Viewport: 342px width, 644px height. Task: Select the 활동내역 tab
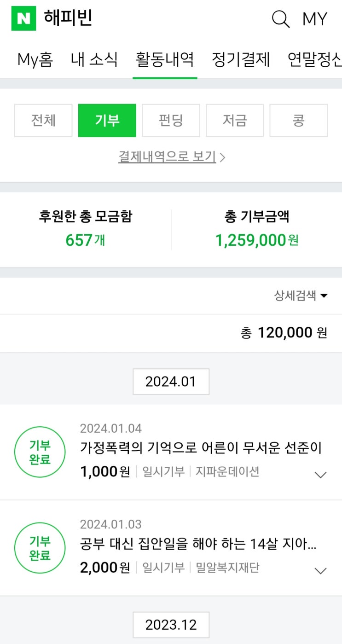pos(165,60)
